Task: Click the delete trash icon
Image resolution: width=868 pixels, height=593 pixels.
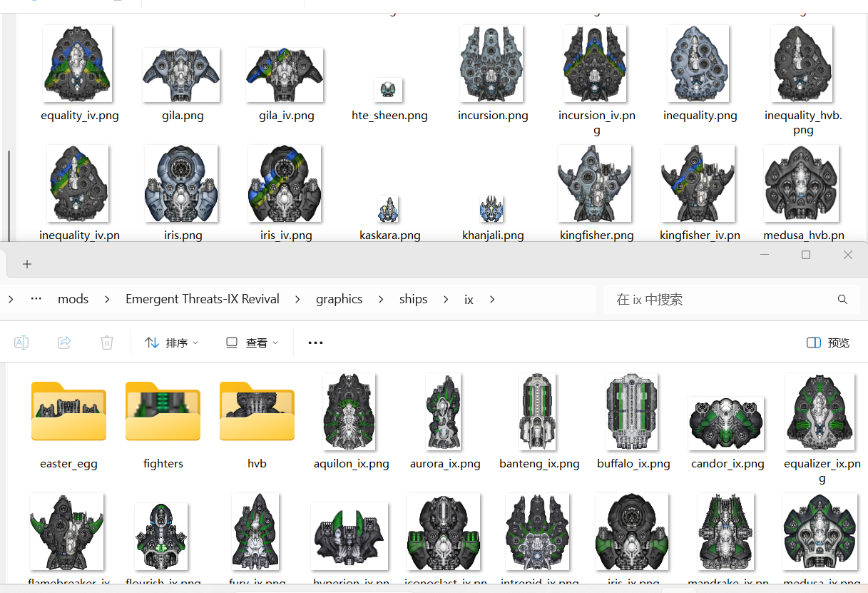Action: tap(107, 343)
